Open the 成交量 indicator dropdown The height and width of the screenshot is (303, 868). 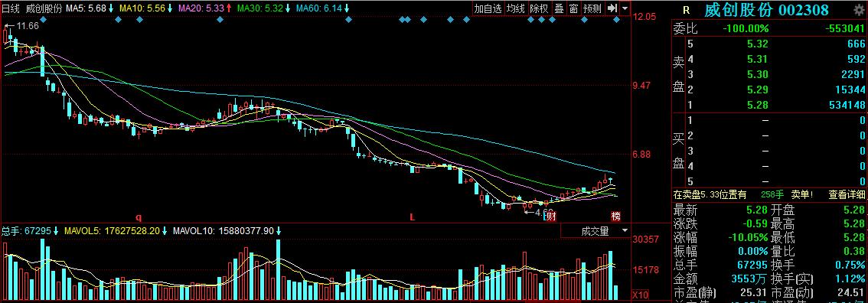point(596,230)
